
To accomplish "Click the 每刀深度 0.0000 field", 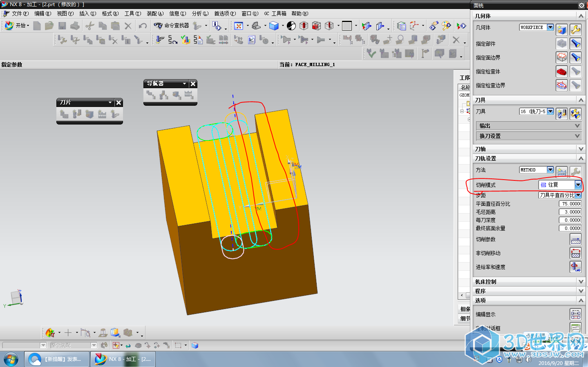I will tap(570, 220).
